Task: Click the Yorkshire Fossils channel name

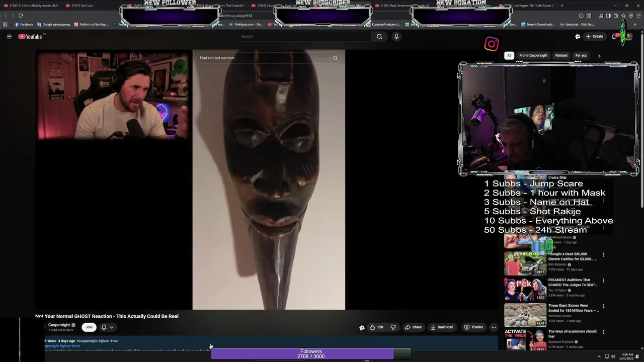Action: (560, 316)
